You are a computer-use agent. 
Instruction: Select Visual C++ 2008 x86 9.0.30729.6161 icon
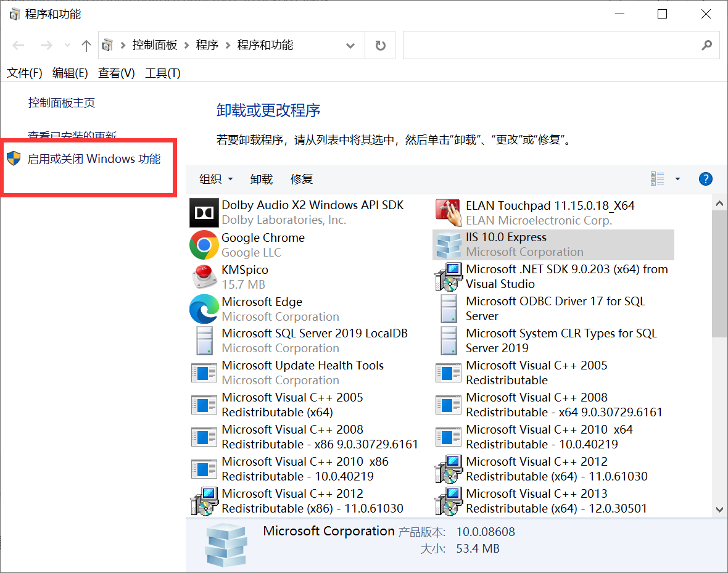204,437
